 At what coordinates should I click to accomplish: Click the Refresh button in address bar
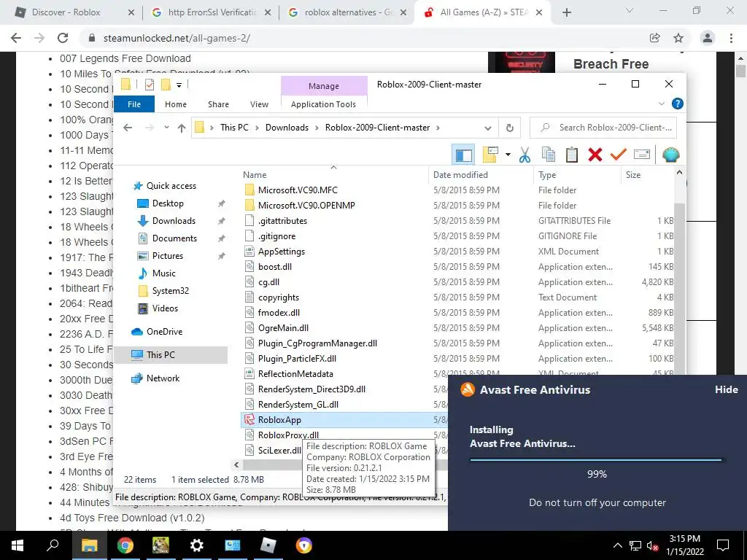[510, 128]
